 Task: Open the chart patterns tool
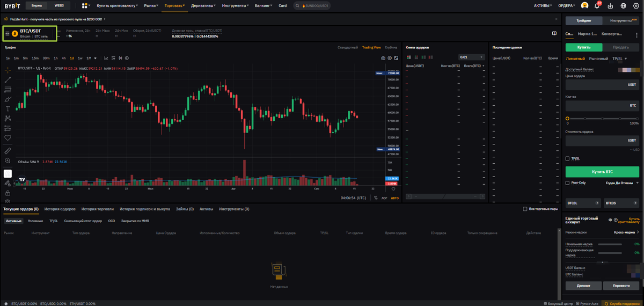point(8,118)
